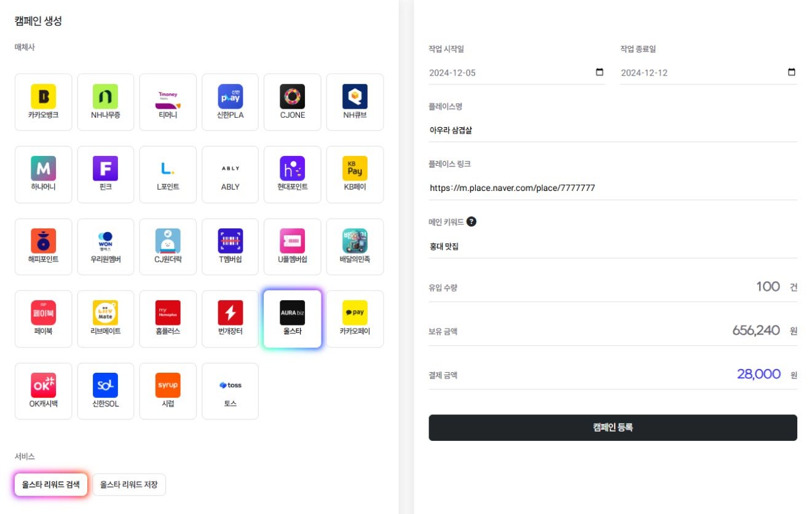Select the CJONE media card

tap(292, 102)
